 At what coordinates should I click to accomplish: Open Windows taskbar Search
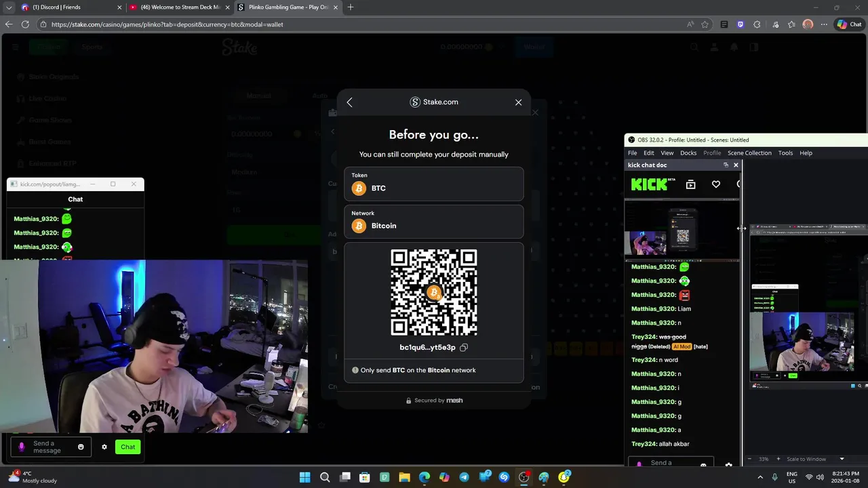pos(325,477)
